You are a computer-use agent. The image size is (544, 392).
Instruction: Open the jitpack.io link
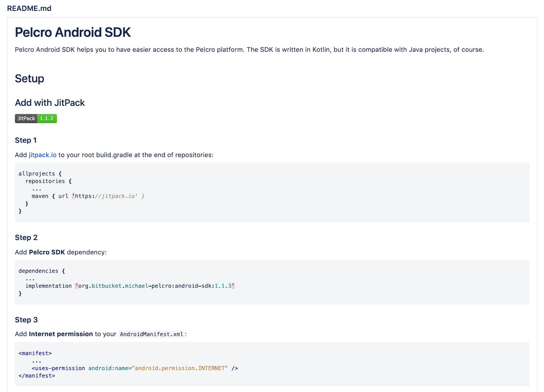42,155
